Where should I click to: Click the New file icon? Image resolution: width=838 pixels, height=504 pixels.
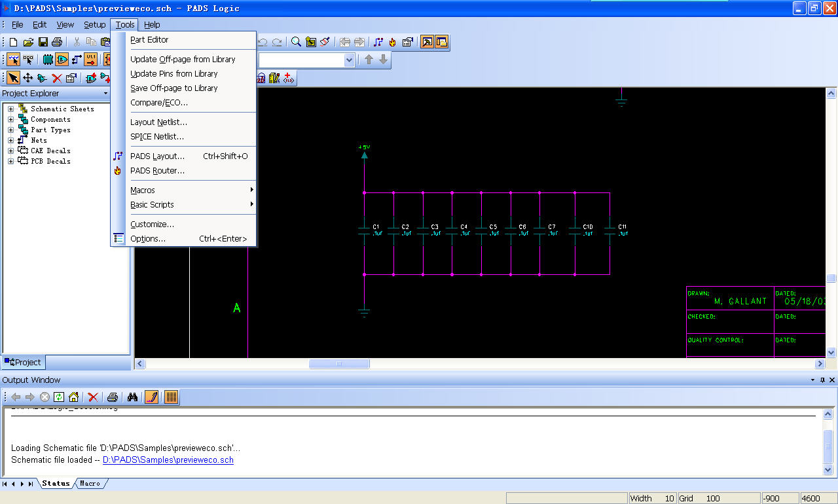[13, 42]
